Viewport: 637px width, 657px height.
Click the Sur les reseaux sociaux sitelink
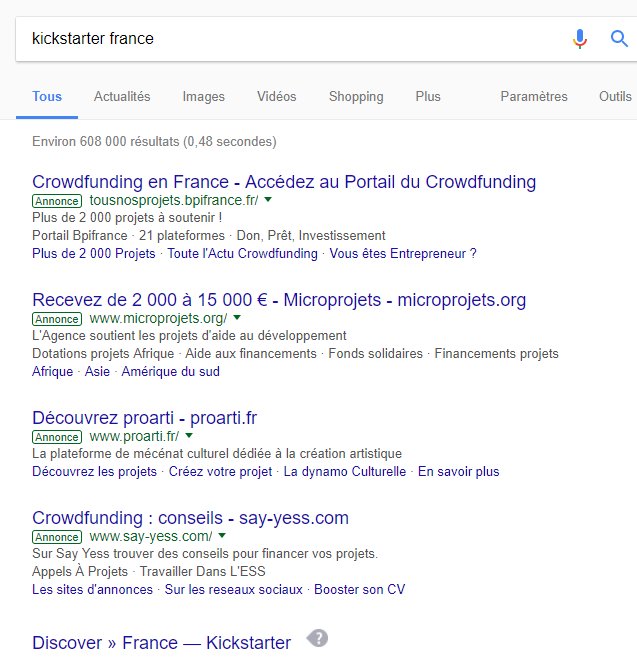233,590
